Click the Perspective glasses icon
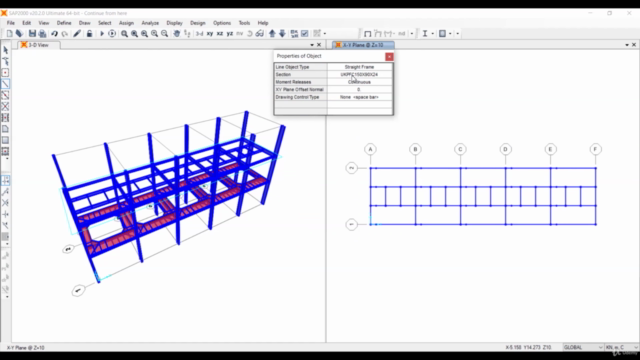This screenshot has height=360, width=640. 260,33
